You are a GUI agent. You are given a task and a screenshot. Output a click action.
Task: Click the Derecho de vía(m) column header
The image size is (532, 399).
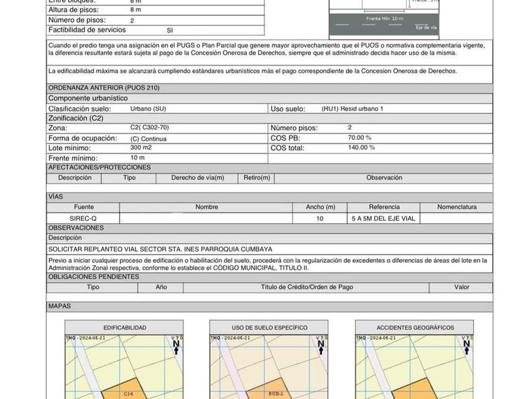198,178
